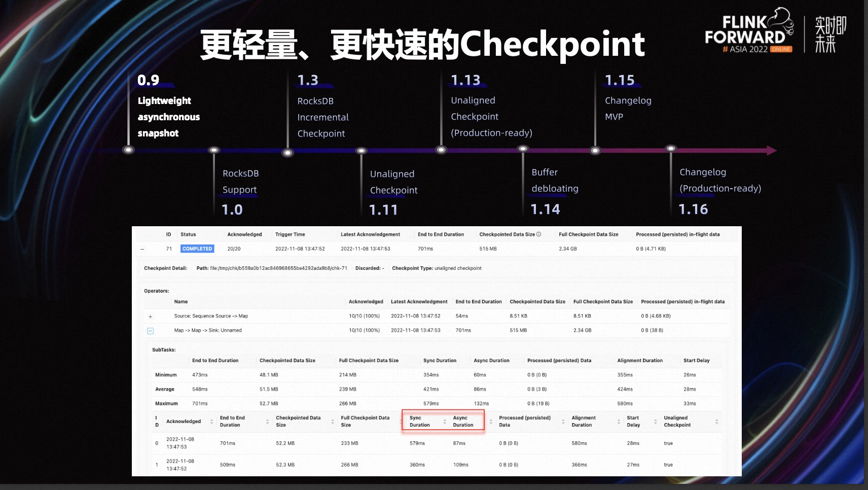Click the Latest Acknowledgement column header
Screen dimensions: 868x490
(x=370, y=234)
